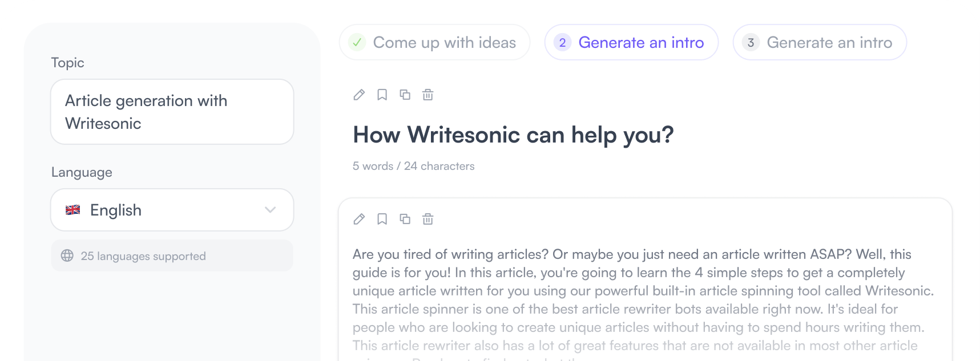Screen dimensions: 980x361
Task: Remove the intro paragraph with its trash icon
Action: point(428,219)
